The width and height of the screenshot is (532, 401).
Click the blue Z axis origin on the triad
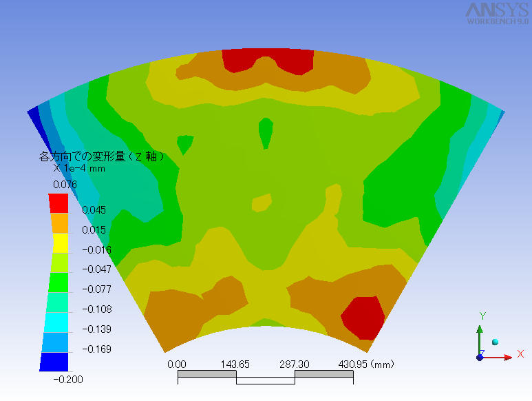(480, 357)
